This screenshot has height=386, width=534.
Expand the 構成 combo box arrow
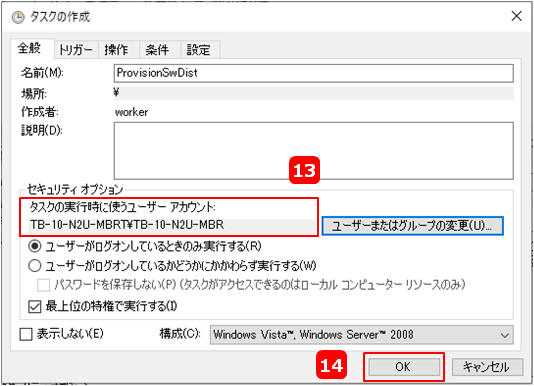505,335
